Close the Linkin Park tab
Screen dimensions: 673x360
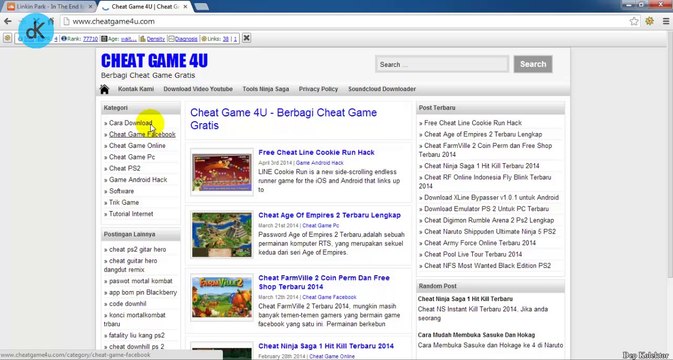(x=90, y=7)
